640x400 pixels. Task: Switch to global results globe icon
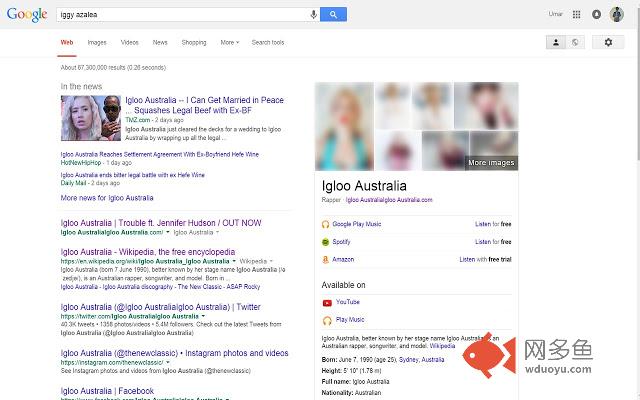tap(575, 42)
